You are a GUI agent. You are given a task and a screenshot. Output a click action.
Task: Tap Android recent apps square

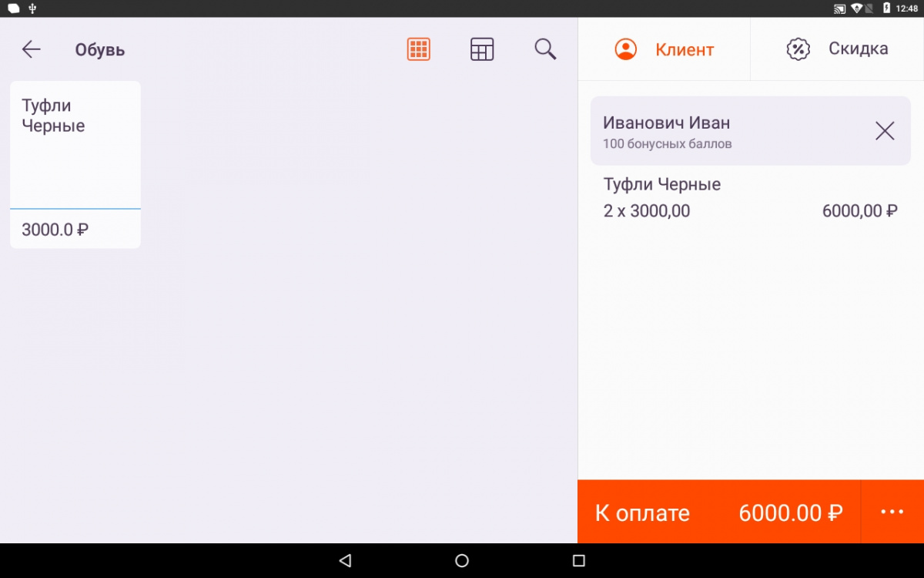(x=579, y=560)
